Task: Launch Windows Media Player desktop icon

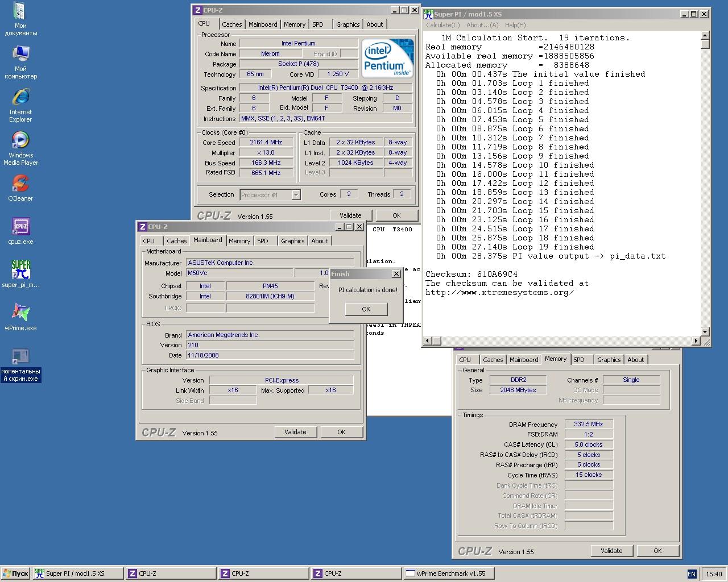Action: tap(20, 149)
